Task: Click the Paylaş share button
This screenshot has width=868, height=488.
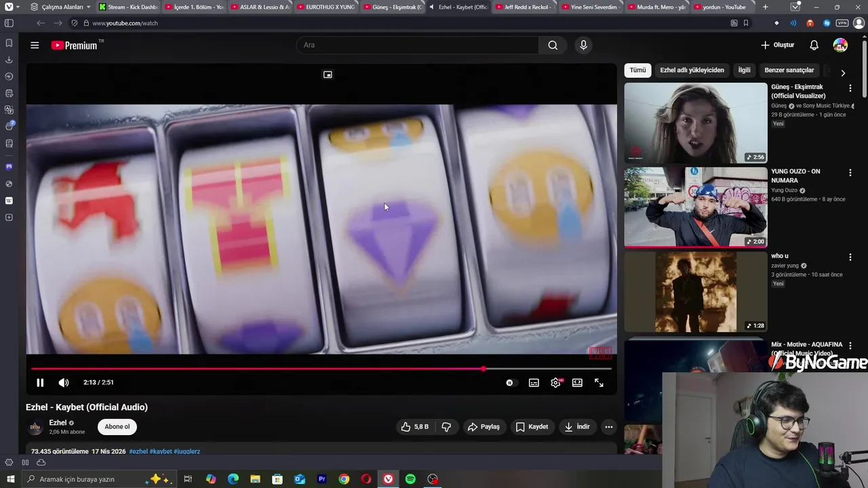Action: pos(484,427)
